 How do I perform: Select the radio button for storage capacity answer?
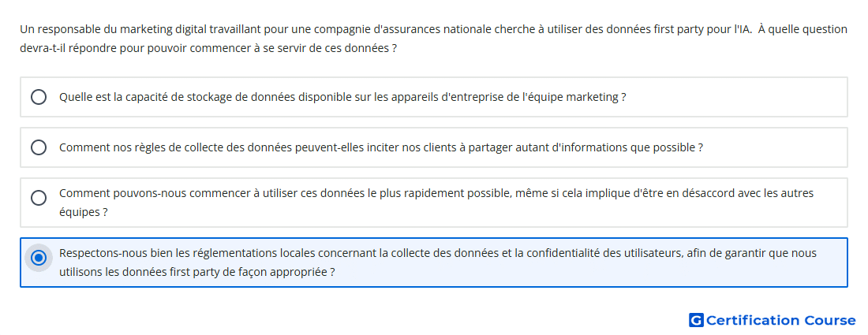[38, 97]
